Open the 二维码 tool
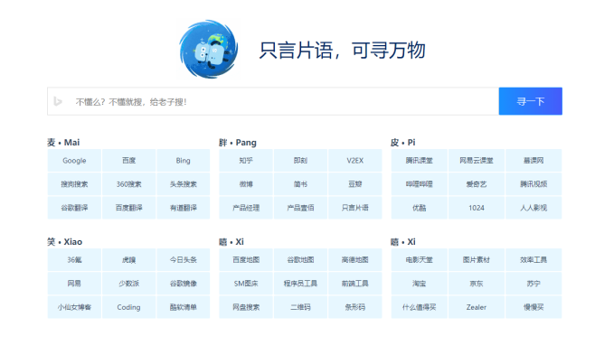The width and height of the screenshot is (595, 364). click(300, 307)
